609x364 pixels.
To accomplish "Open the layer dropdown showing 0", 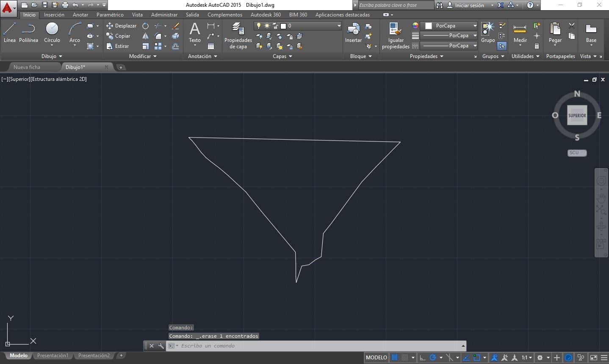I will tap(298, 26).
